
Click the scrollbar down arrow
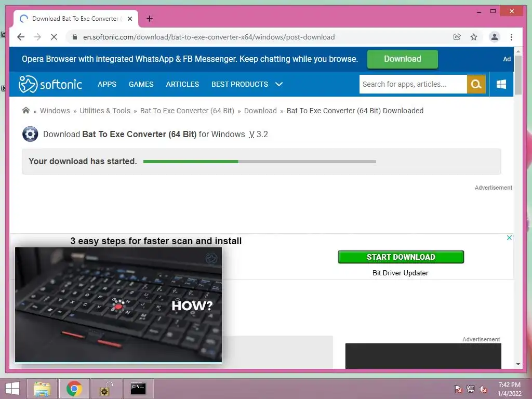pos(518,364)
